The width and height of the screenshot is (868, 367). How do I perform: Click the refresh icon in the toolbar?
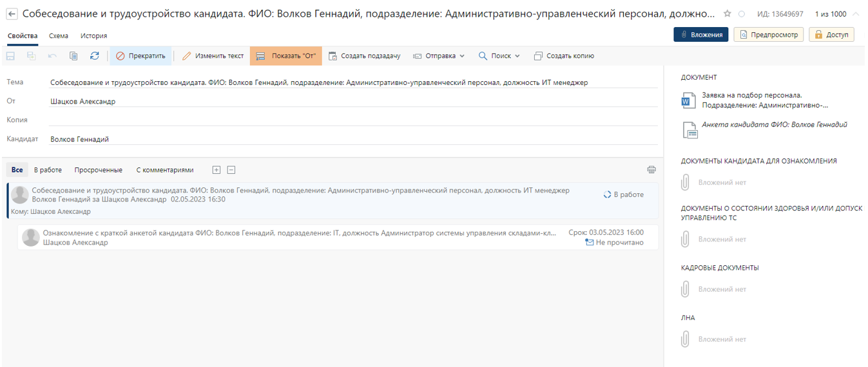pos(94,56)
